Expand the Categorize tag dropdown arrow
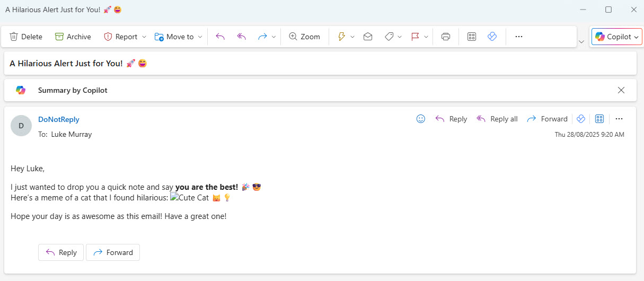 coord(400,37)
